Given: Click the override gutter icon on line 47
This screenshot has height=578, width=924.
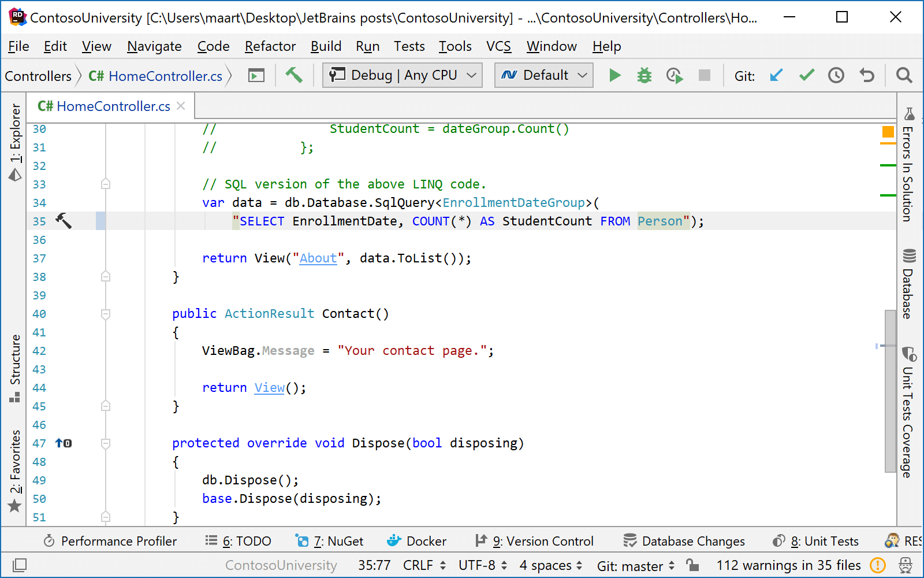Looking at the screenshot, I should (64, 443).
